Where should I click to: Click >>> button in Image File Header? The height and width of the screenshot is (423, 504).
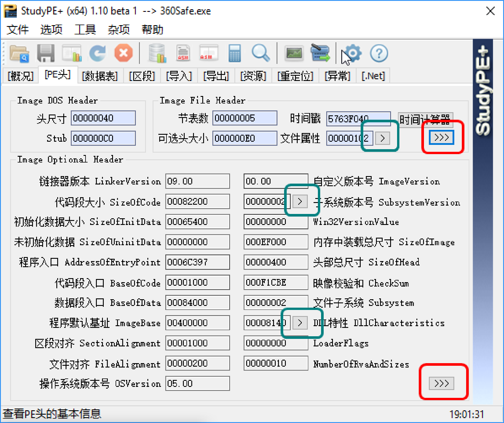click(x=441, y=137)
